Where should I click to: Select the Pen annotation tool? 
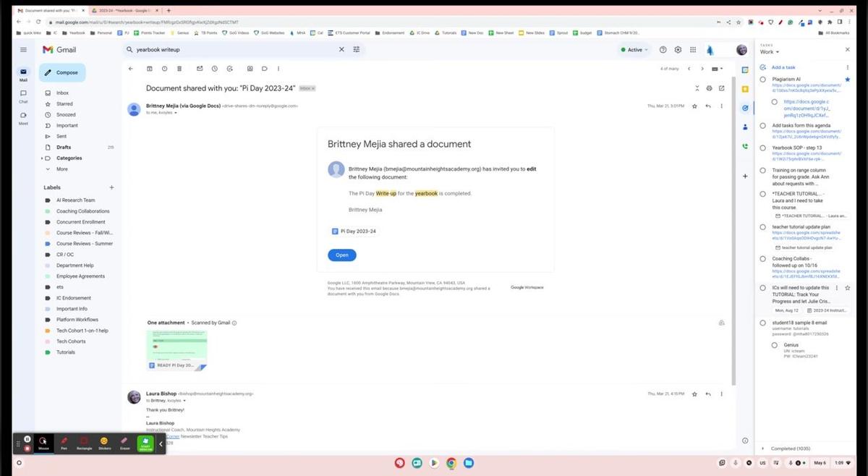tap(64, 443)
